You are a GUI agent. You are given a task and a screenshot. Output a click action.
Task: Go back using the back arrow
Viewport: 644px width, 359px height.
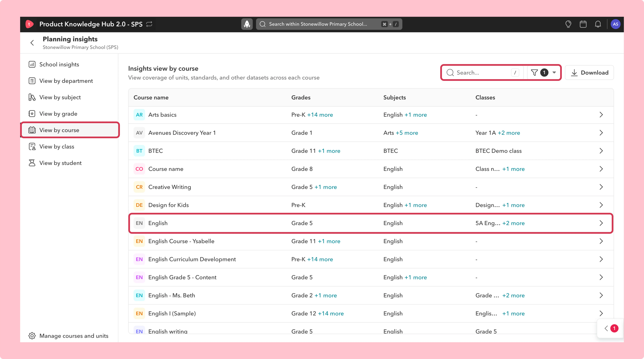pyautogui.click(x=32, y=43)
